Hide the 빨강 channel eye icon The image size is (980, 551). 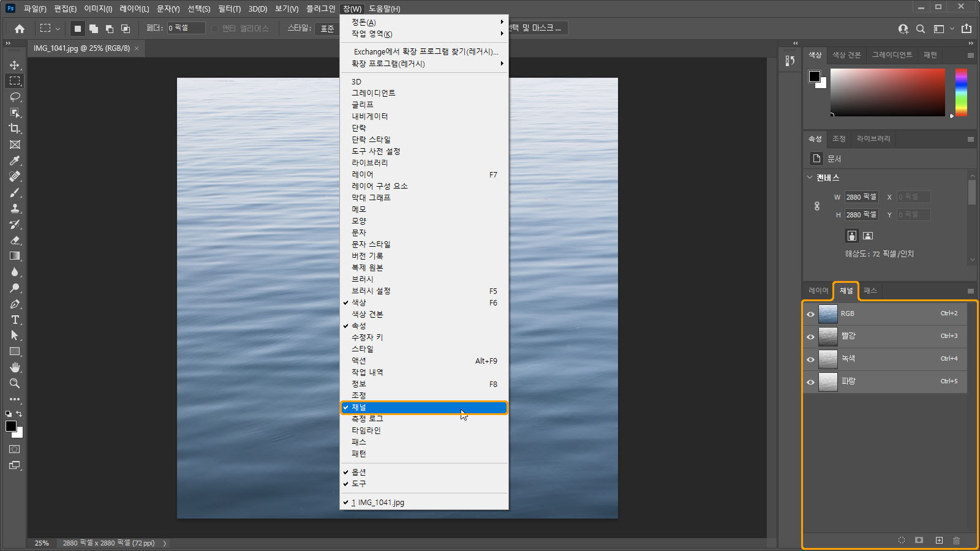(810, 337)
